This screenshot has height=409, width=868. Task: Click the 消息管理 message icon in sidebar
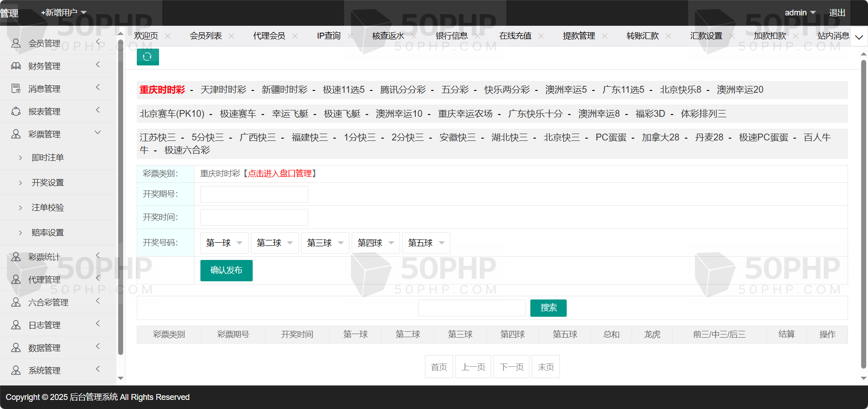(16, 89)
